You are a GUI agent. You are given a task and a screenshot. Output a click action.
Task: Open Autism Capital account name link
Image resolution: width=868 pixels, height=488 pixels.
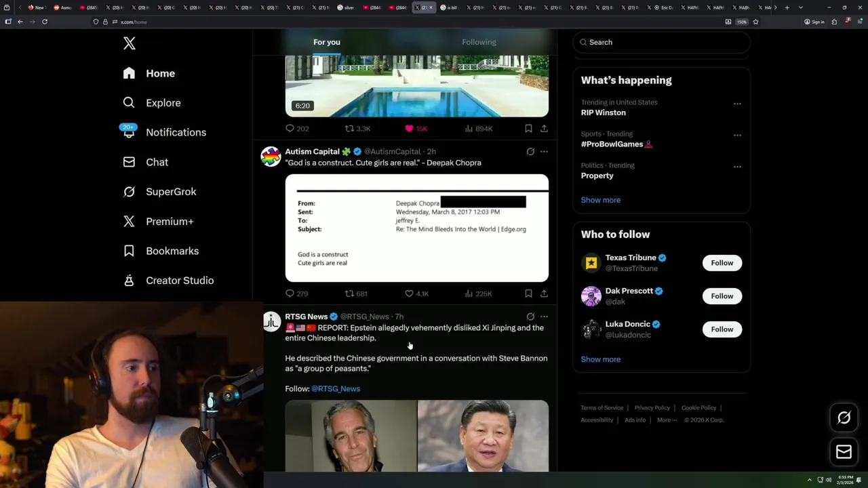pyautogui.click(x=313, y=152)
